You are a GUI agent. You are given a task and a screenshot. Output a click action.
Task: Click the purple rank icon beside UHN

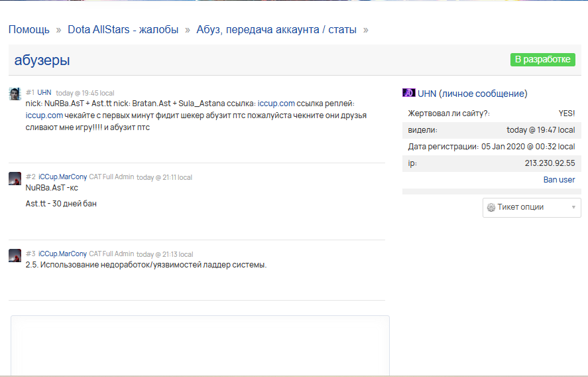pyautogui.click(x=409, y=93)
